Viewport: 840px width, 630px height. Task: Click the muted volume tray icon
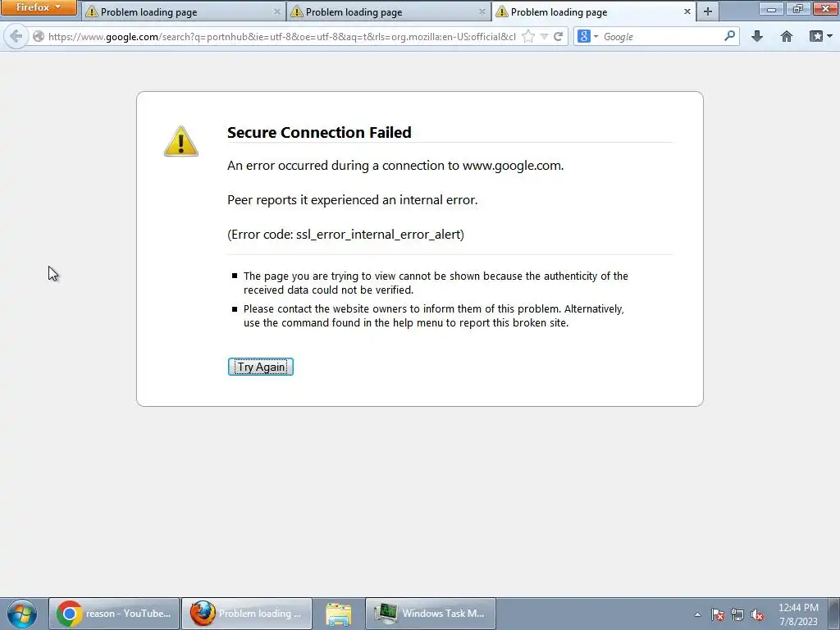[x=757, y=615]
